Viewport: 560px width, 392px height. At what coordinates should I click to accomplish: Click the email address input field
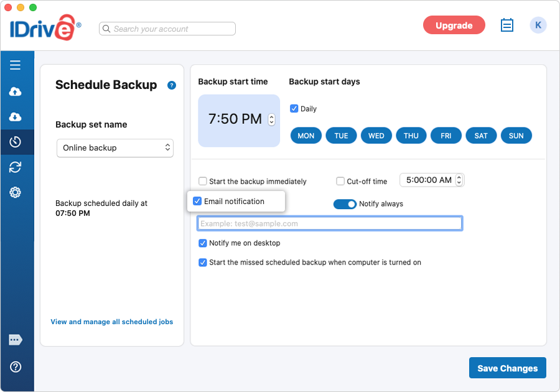330,223
